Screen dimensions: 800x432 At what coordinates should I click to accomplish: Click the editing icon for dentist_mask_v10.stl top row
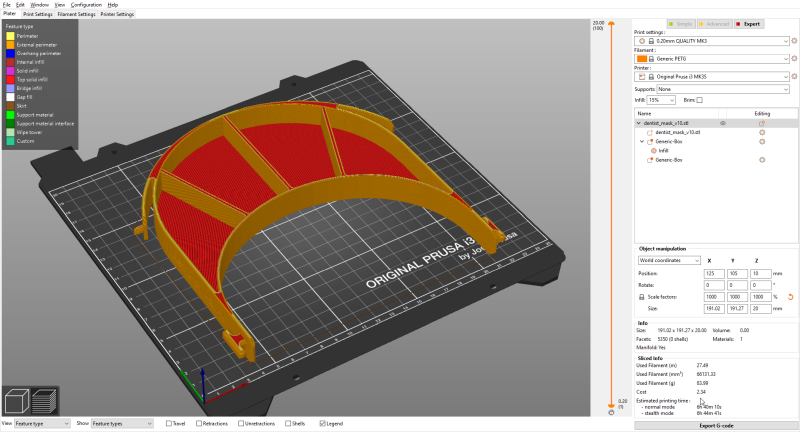coord(762,123)
